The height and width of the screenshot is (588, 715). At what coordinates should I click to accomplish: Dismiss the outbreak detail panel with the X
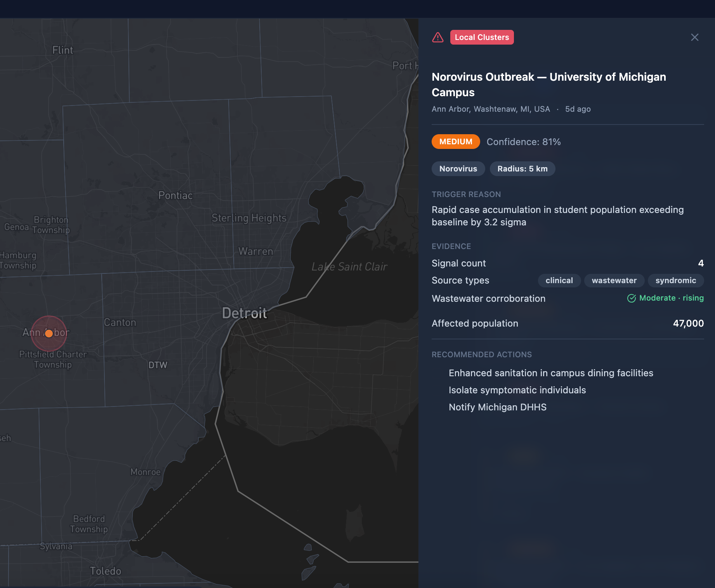point(695,37)
